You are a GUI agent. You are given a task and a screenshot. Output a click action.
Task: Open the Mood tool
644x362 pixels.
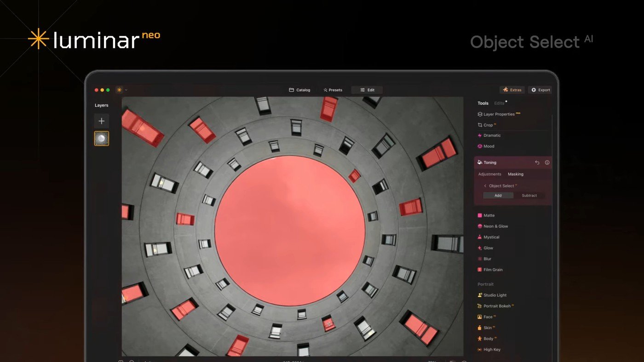486,146
